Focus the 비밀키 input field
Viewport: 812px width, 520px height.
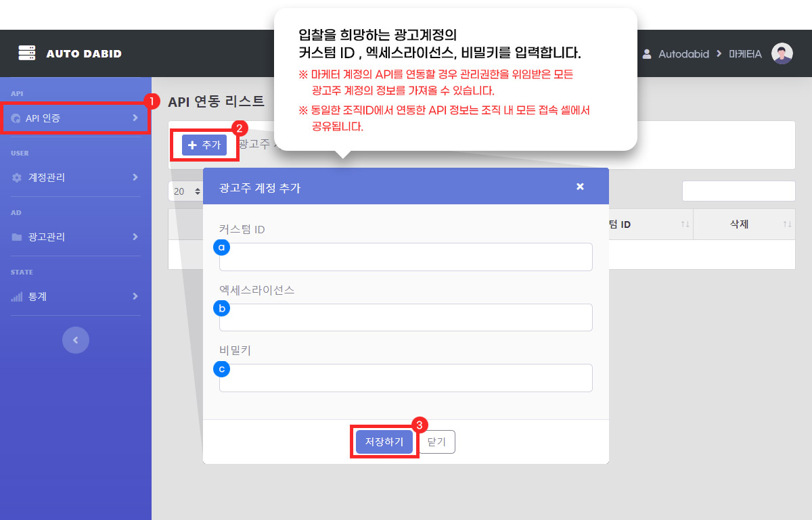tap(406, 378)
